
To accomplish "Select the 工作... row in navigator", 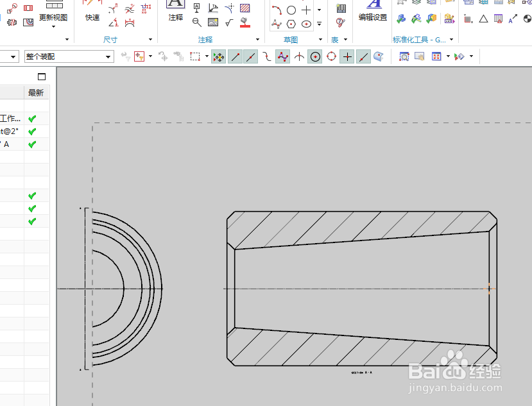I will tap(24, 119).
